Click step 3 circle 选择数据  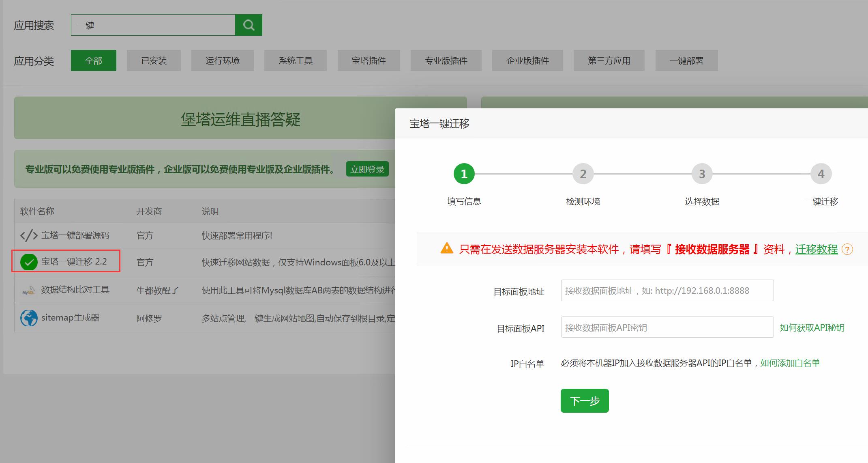pos(702,174)
